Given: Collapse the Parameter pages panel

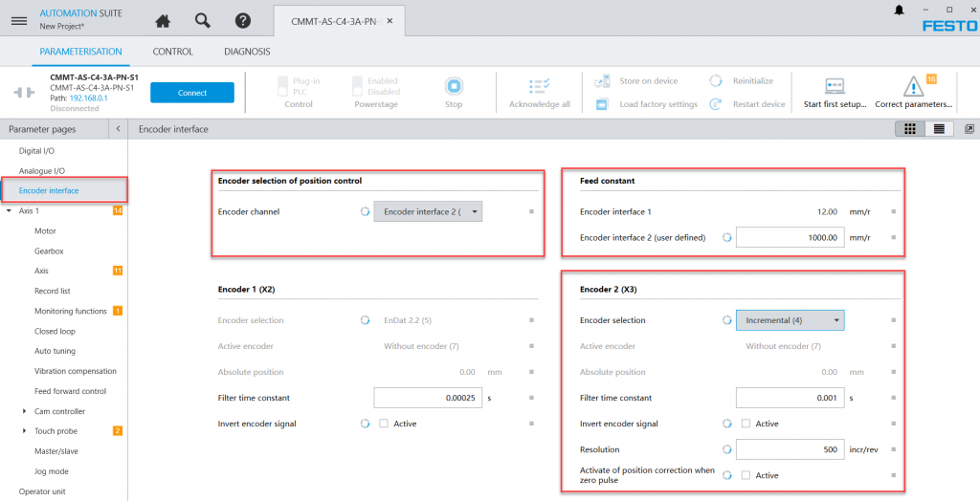Looking at the screenshot, I should pos(118,129).
